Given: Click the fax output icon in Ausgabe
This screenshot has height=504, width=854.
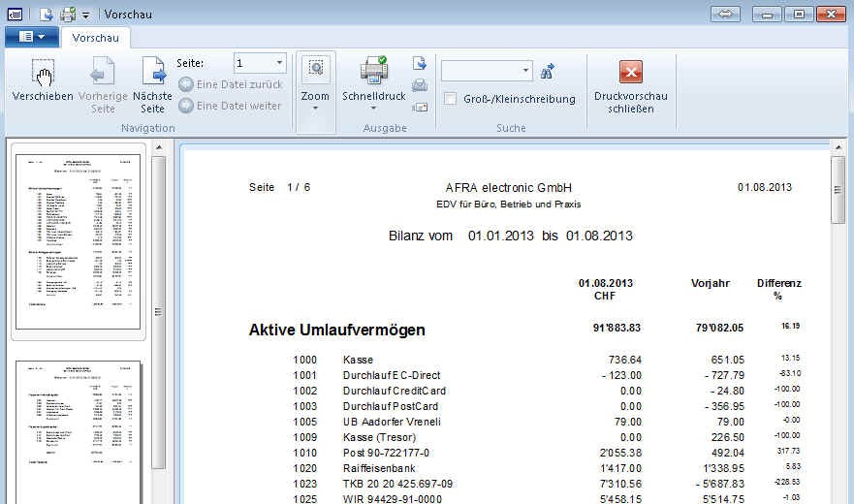Looking at the screenshot, I should point(420,85).
